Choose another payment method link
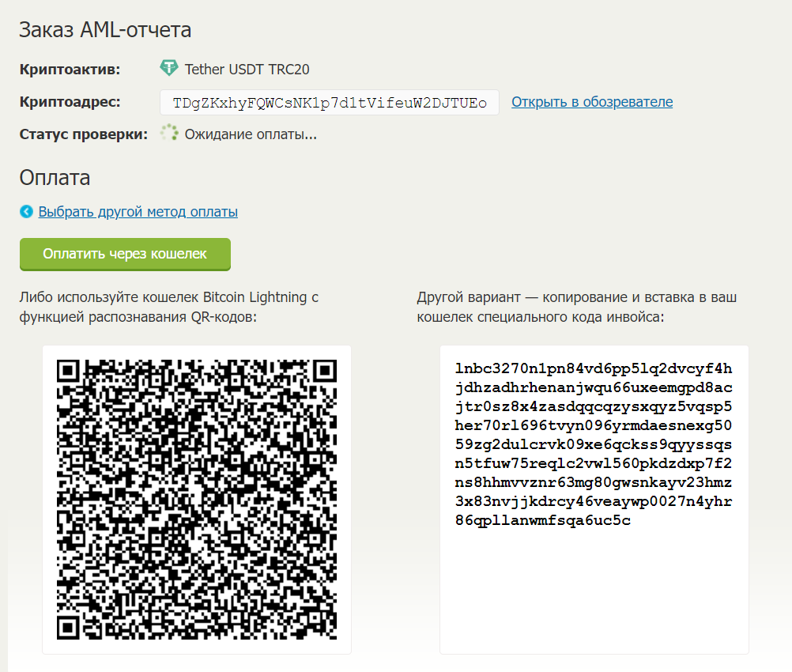The image size is (792, 672). 138,212
